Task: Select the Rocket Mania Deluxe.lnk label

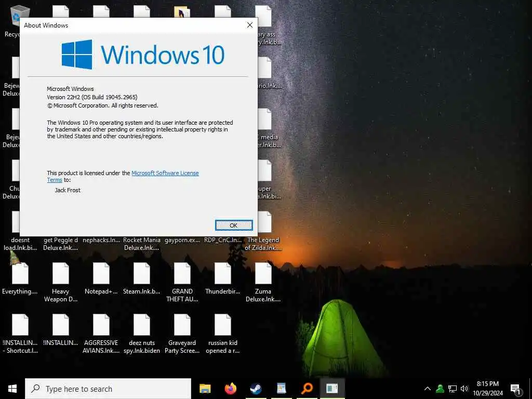Action: tap(141, 244)
